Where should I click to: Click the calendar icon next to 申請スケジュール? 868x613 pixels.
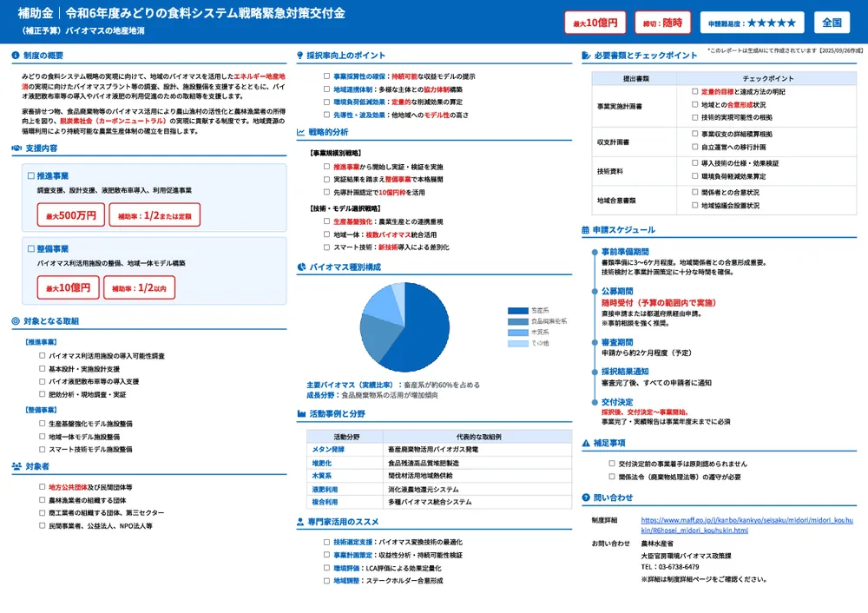pos(586,229)
